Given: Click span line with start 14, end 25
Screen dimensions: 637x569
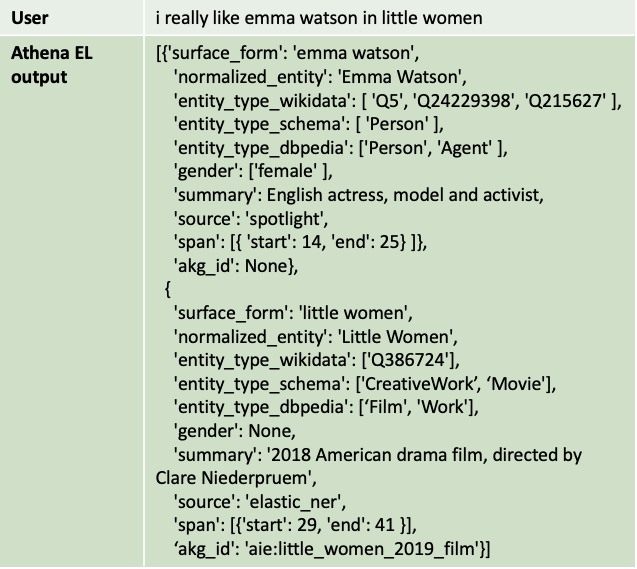Looking at the screenshot, I should tap(300, 242).
